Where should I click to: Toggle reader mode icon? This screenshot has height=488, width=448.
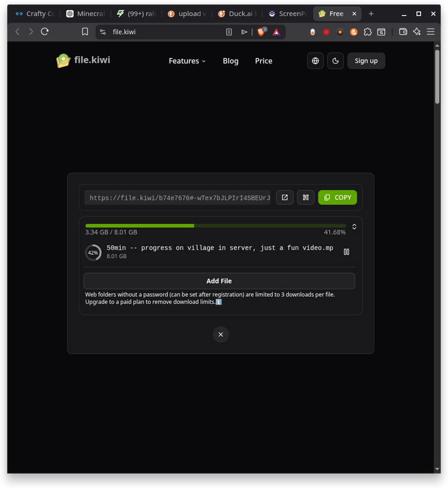pyautogui.click(x=229, y=32)
